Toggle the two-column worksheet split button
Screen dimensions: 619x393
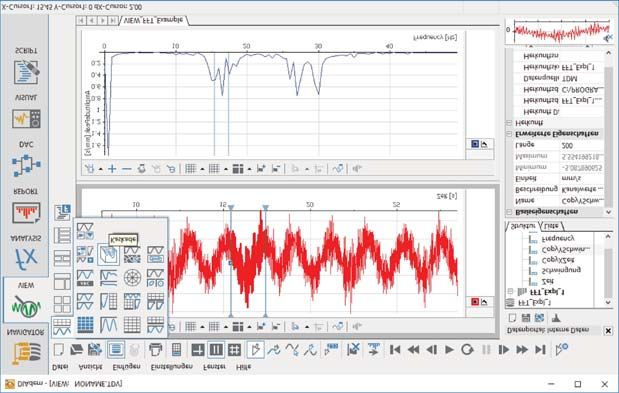coord(216,350)
